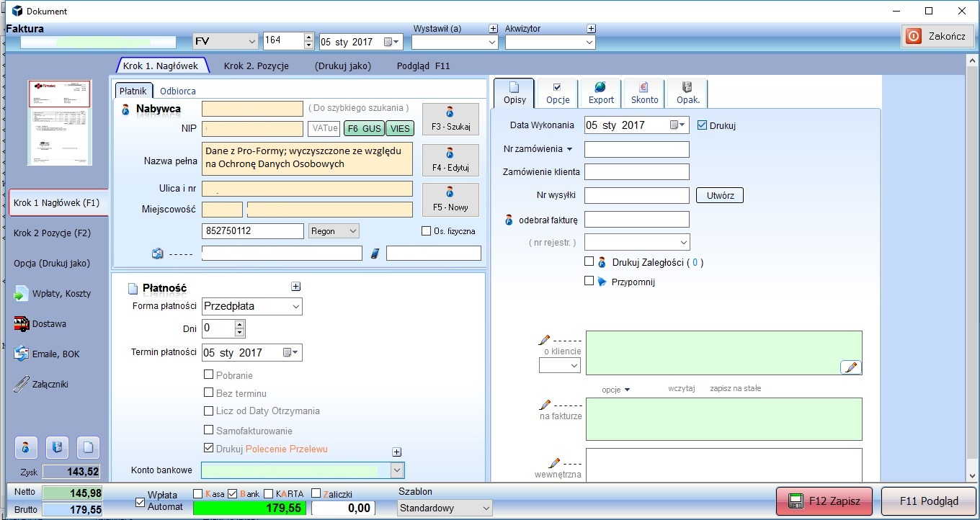Screen dimensions: 980x520
Task: Switch to Krok 2. Pozycje tab
Action: click(256, 66)
